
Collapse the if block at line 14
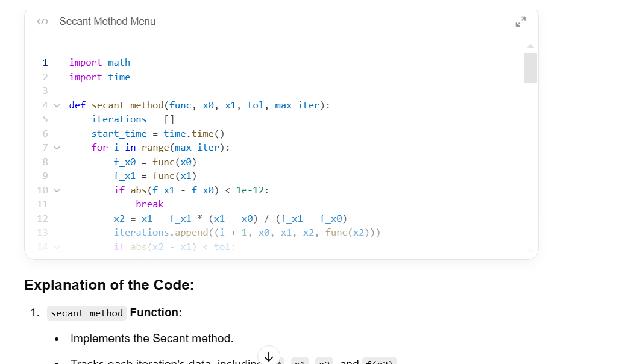(57, 247)
